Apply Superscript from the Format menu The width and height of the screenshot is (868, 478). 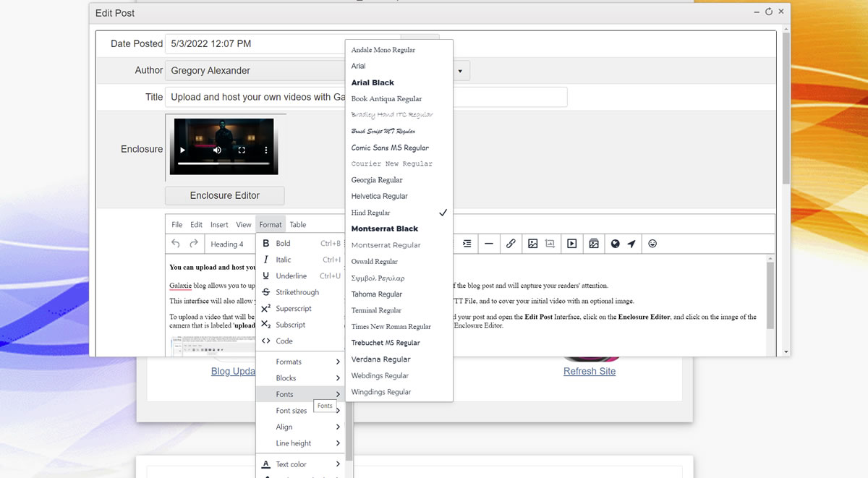coord(300,308)
